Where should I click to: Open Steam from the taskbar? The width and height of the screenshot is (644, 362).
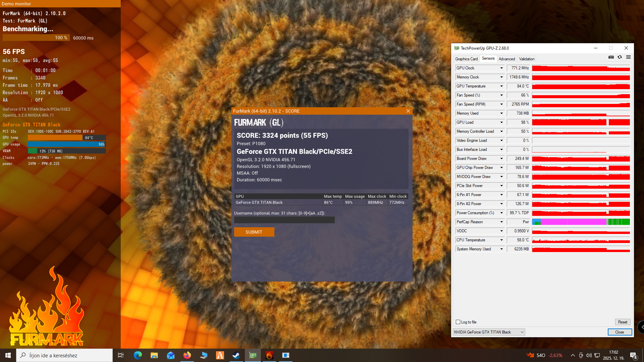pyautogui.click(x=236, y=355)
